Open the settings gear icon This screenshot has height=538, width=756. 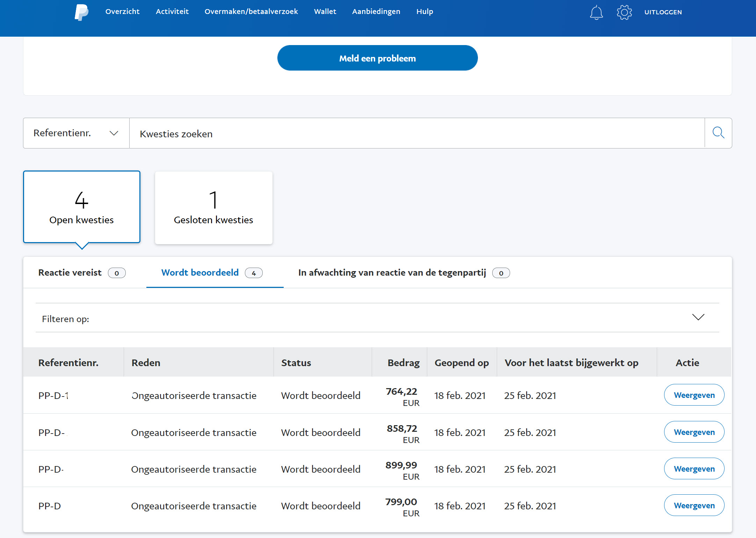(x=624, y=13)
